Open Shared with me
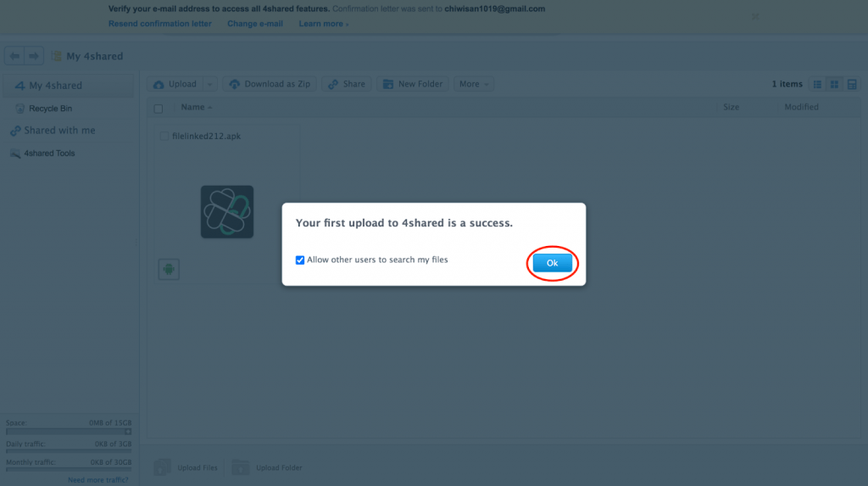This screenshot has height=486, width=868. (53, 131)
